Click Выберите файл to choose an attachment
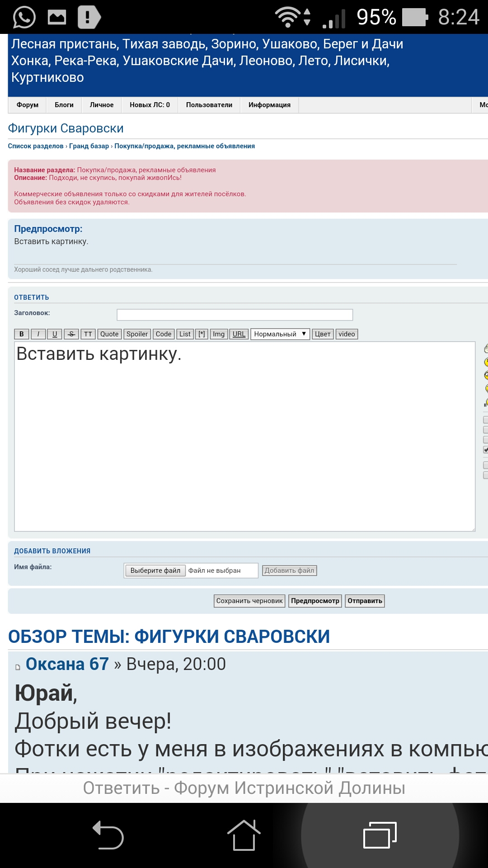 155,571
